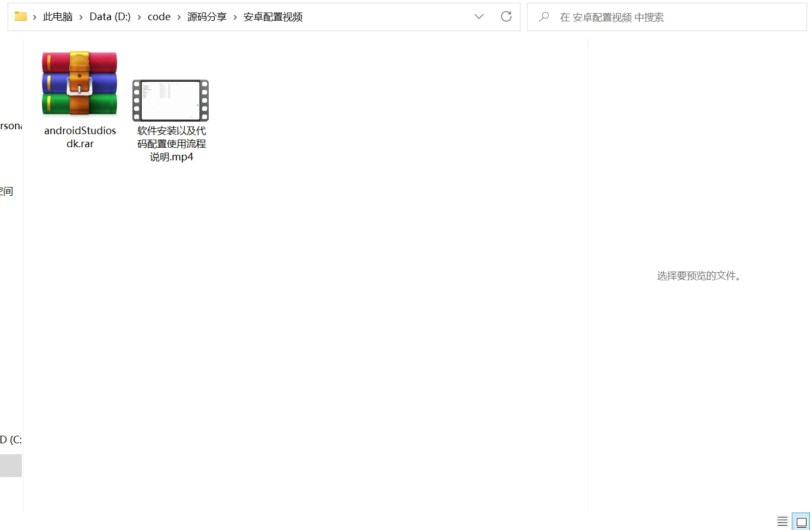Open the 源码分享 folder from breadcrumb
The width and height of the screenshot is (812, 530).
coord(207,17)
